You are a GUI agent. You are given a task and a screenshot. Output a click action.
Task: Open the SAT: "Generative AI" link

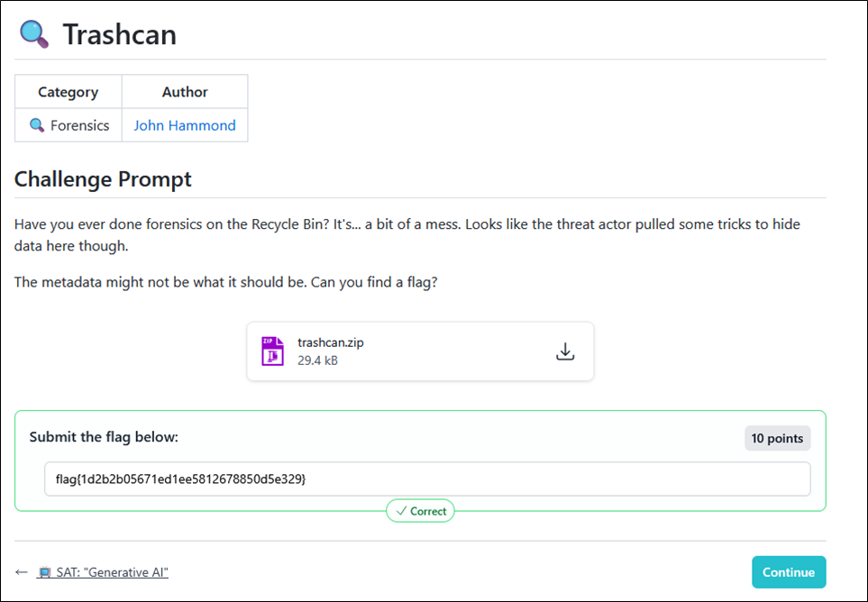coord(111,572)
